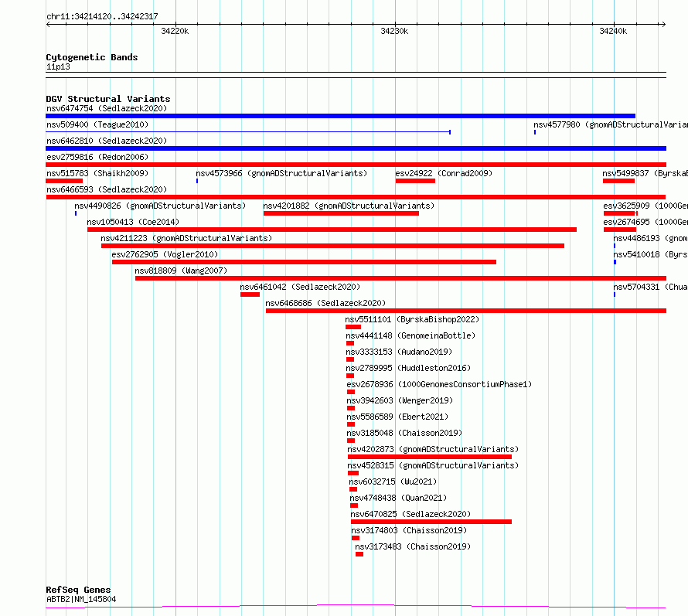Click the nsv6461042 short red bar

pos(250,294)
